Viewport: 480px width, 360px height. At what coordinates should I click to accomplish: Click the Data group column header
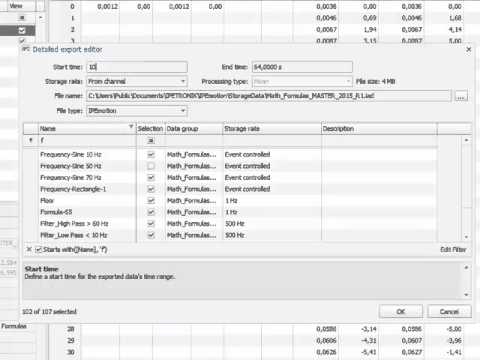[x=193, y=129]
